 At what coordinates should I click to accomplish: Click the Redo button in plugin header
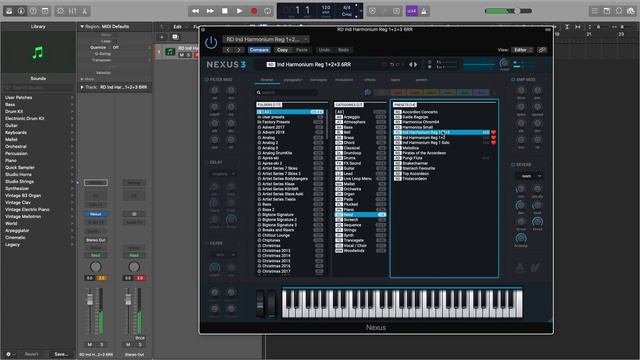click(x=343, y=50)
